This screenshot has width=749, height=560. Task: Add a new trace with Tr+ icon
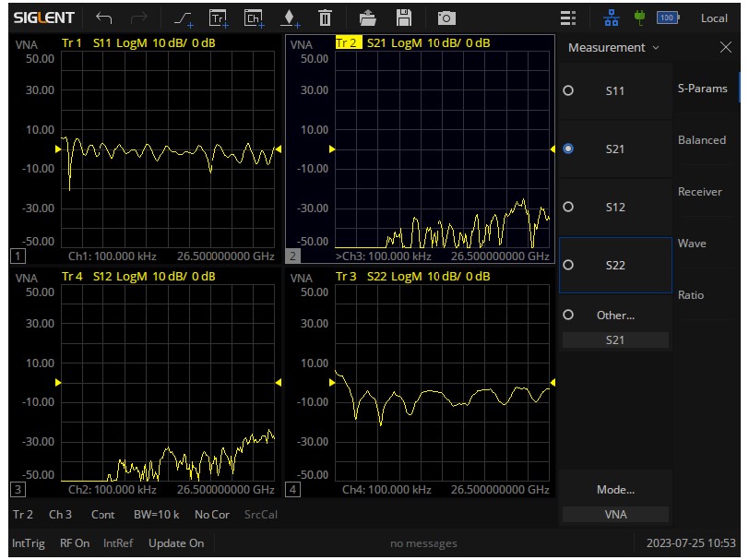pyautogui.click(x=218, y=18)
